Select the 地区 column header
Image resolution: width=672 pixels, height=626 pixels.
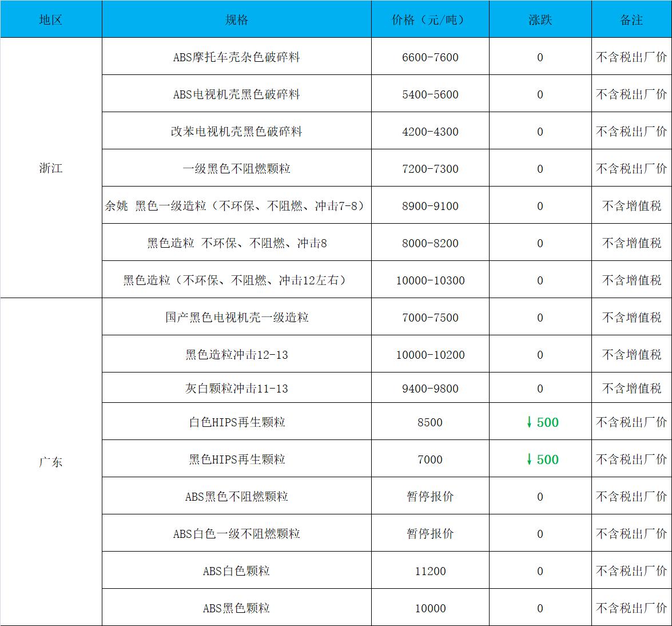pos(51,19)
